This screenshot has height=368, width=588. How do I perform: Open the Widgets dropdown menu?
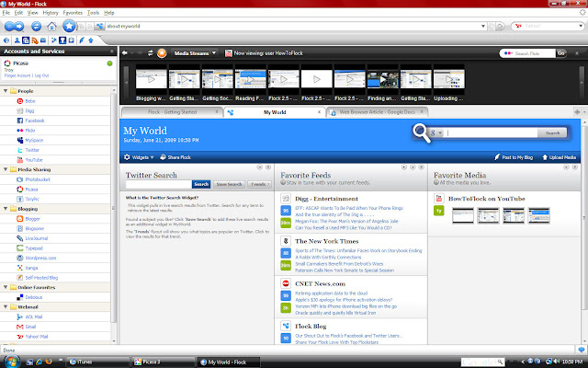point(139,157)
